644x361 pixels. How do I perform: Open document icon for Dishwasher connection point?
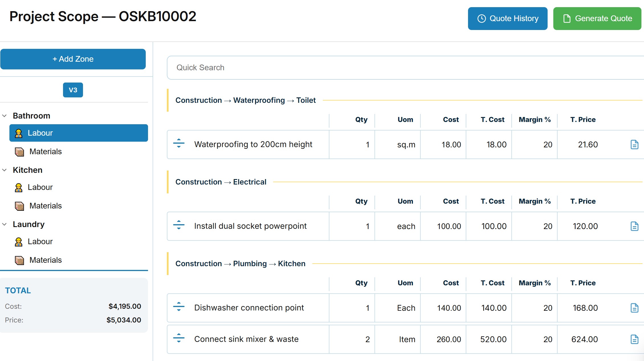(634, 308)
